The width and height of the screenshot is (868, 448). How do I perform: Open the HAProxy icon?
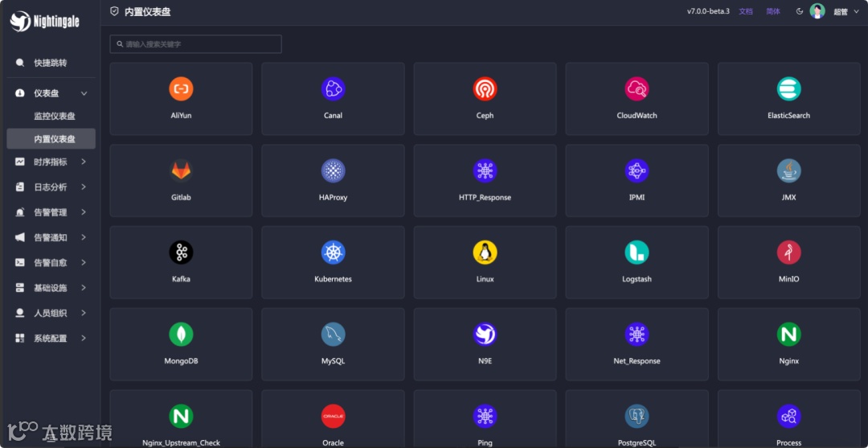334,171
